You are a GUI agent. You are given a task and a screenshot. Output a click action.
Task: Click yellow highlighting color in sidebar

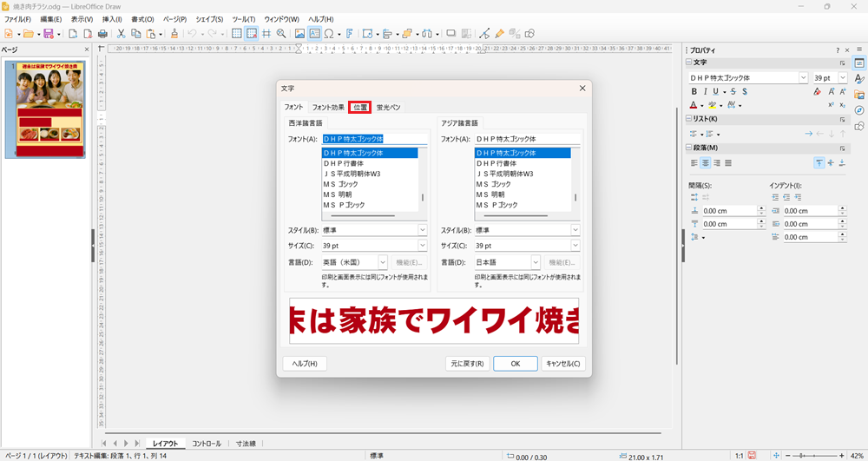click(x=713, y=105)
